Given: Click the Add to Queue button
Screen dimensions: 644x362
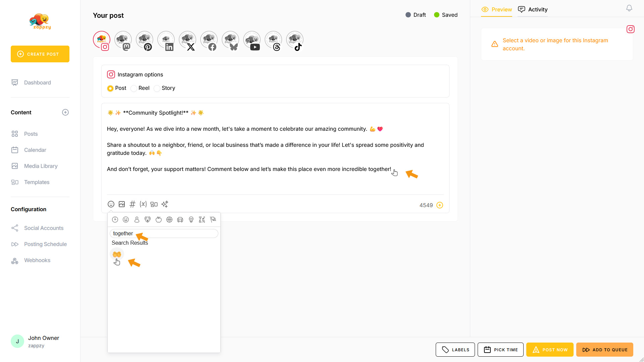Looking at the screenshot, I should click(604, 350).
